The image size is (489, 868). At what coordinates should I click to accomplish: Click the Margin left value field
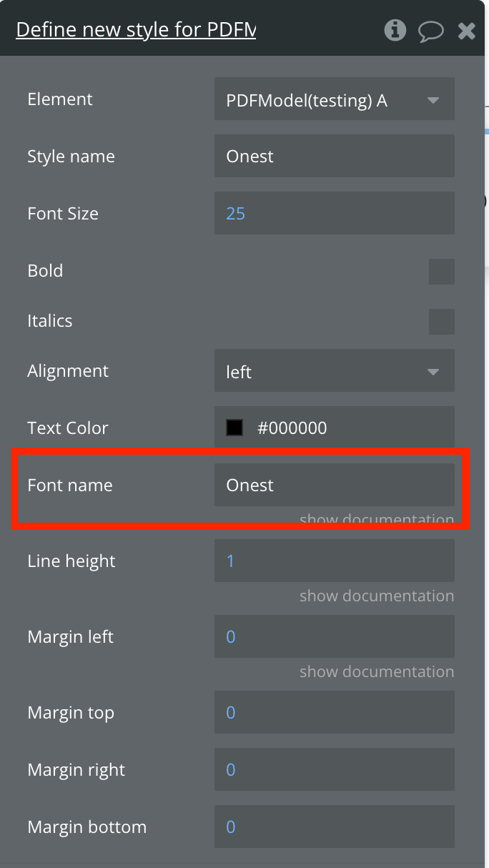pos(335,636)
